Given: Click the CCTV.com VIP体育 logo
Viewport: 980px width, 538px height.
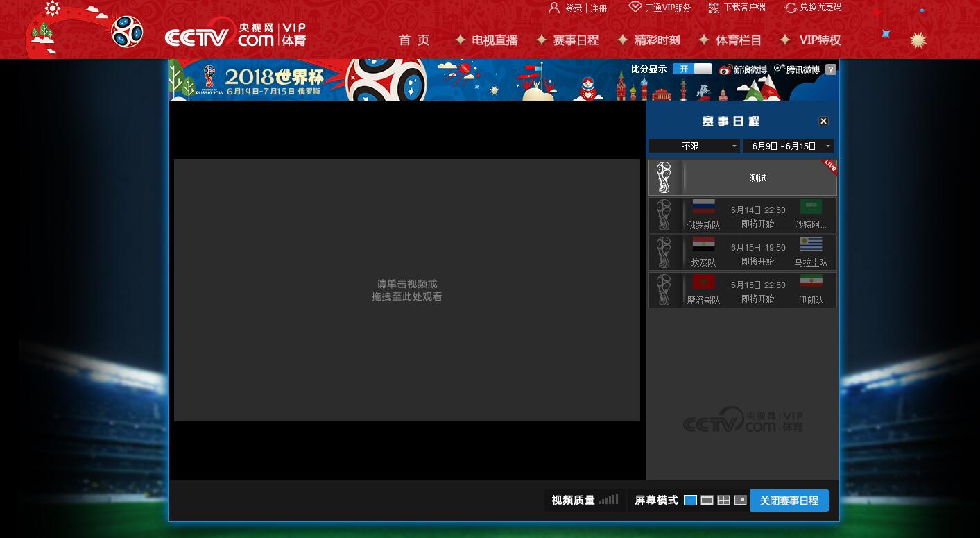Looking at the screenshot, I should pos(236,33).
